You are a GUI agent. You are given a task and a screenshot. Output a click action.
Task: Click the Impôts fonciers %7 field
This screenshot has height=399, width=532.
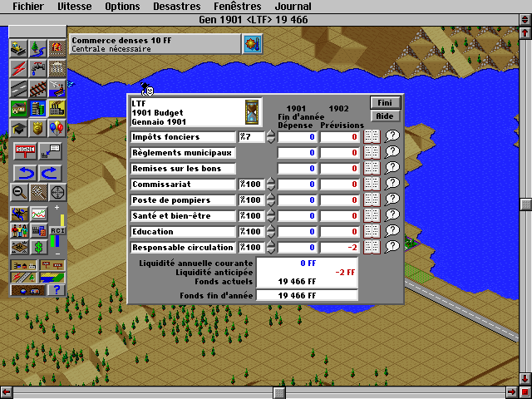(x=251, y=136)
